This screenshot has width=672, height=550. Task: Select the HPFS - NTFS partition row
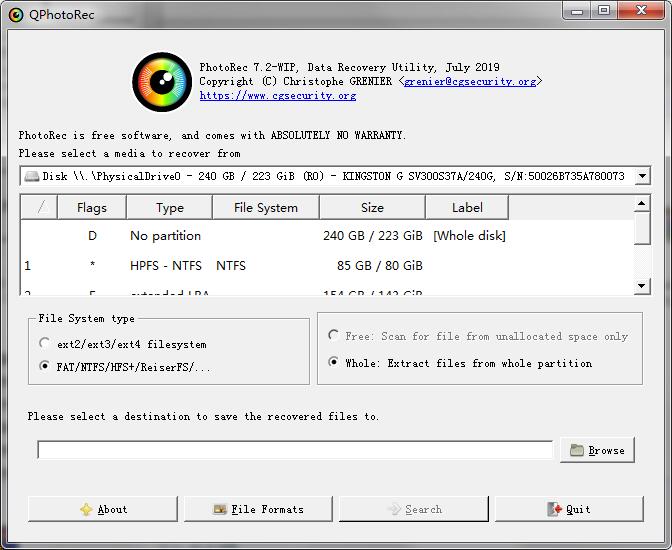[x=327, y=265]
